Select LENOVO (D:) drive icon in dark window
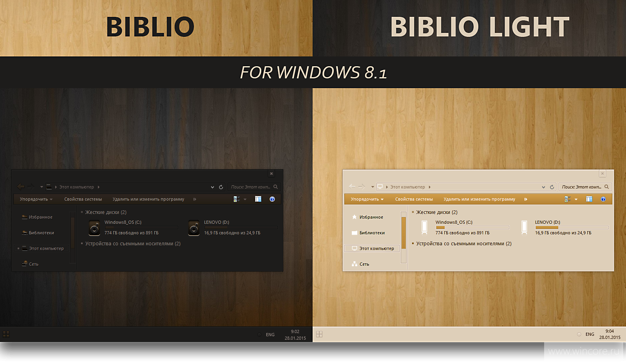Viewport: 626px width, 364px height. [194, 228]
